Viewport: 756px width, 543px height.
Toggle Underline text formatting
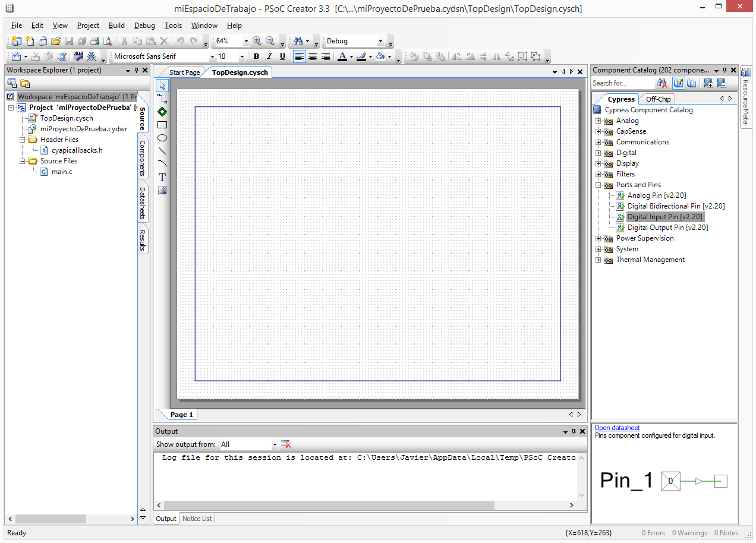click(282, 56)
